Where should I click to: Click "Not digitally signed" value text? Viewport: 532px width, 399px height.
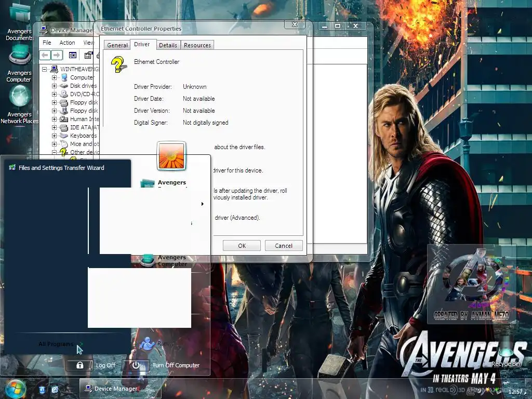tap(206, 123)
